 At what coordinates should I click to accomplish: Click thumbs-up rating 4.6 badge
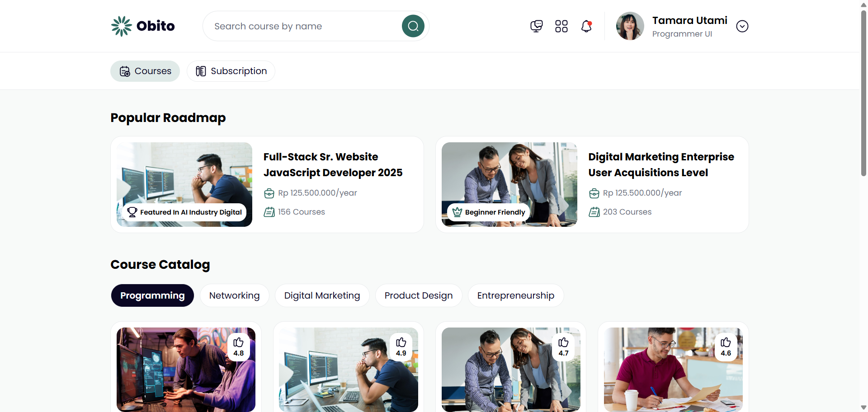[x=726, y=346]
